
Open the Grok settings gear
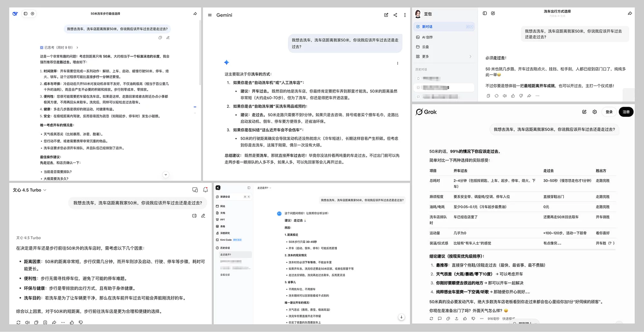pos(594,112)
